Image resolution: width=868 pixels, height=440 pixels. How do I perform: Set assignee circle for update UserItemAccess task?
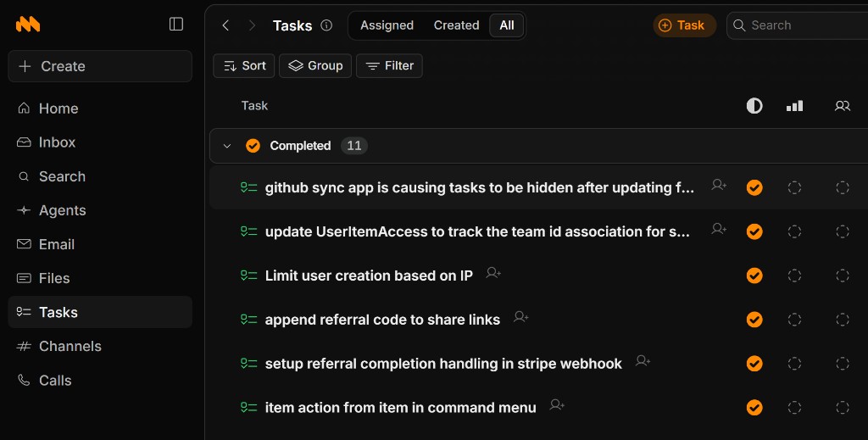(843, 231)
